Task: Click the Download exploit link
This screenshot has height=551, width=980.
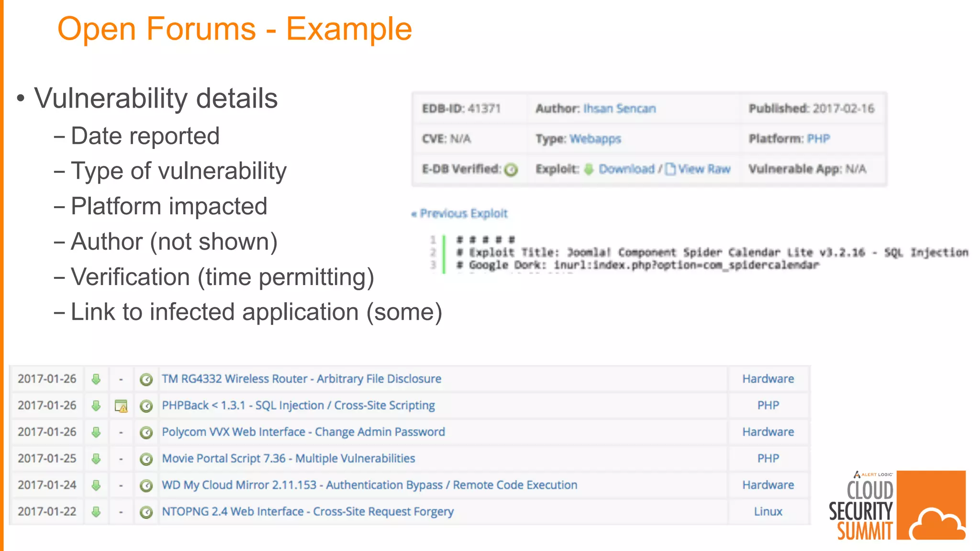Action: pyautogui.click(x=626, y=169)
